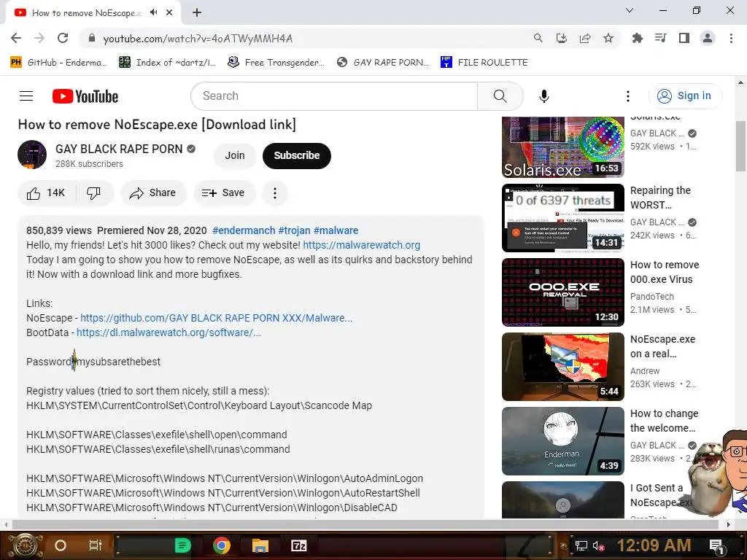The image size is (747, 560).
Task: Open the Chrome three-dot menu
Action: tap(731, 38)
